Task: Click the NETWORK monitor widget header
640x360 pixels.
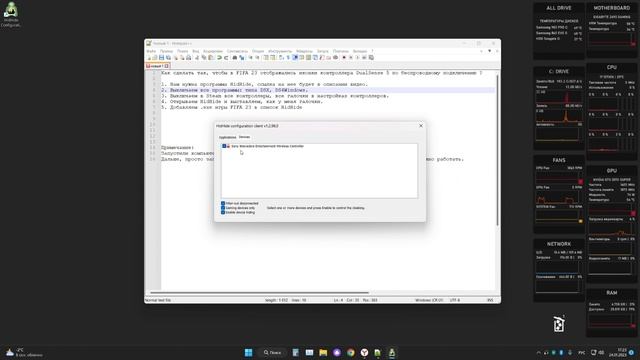Action: [559, 244]
